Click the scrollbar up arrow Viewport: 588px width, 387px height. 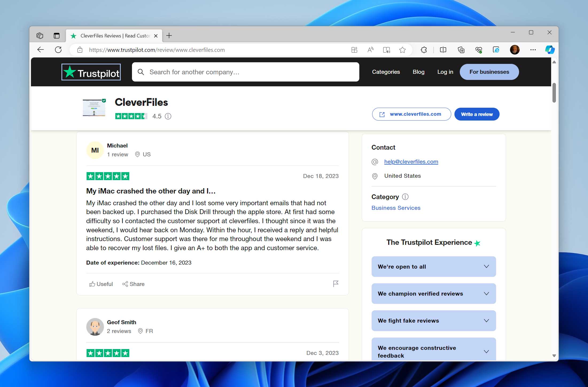coord(554,62)
